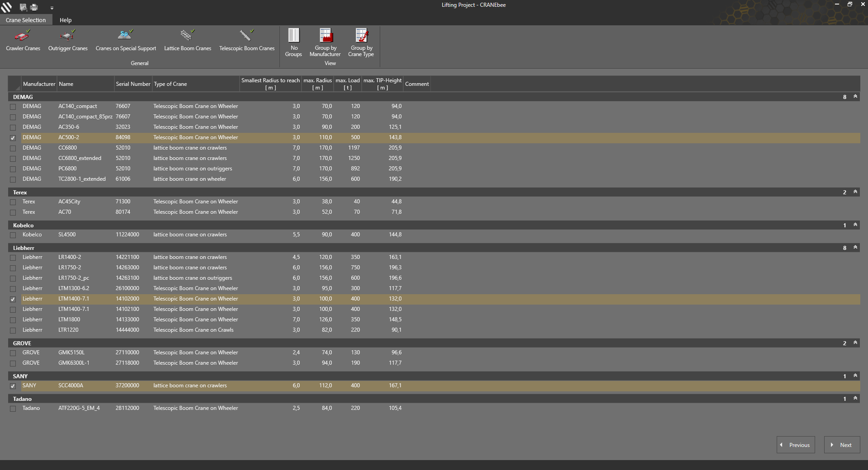Click the CRANEbee application logo icon
Viewport: 868px width, 470px height.
6,7
